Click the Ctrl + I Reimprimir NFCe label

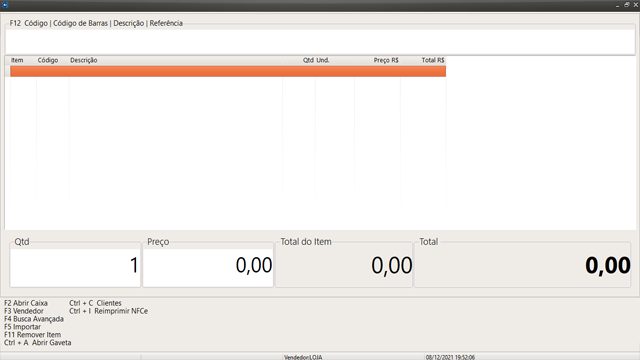click(x=109, y=311)
